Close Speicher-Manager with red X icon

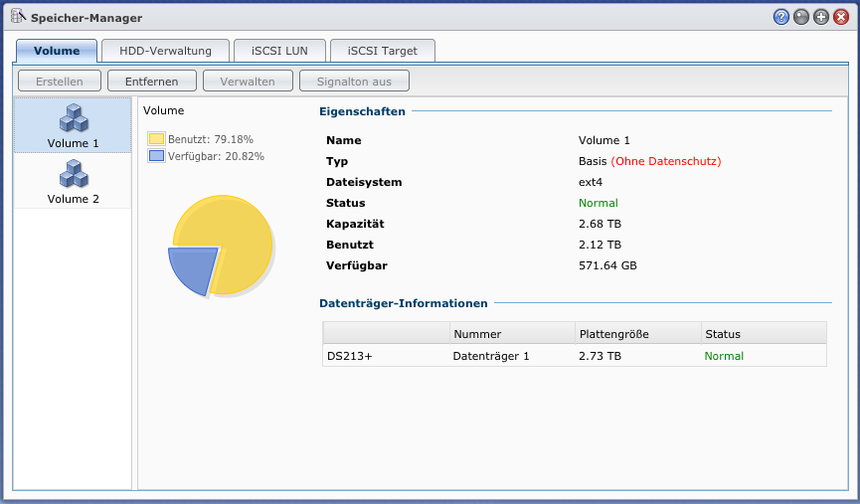pyautogui.click(x=841, y=17)
